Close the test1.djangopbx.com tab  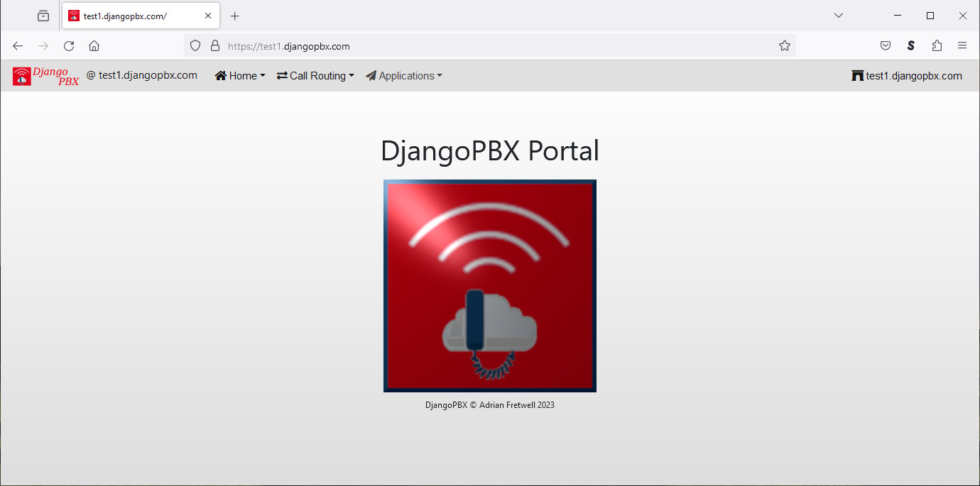click(208, 16)
